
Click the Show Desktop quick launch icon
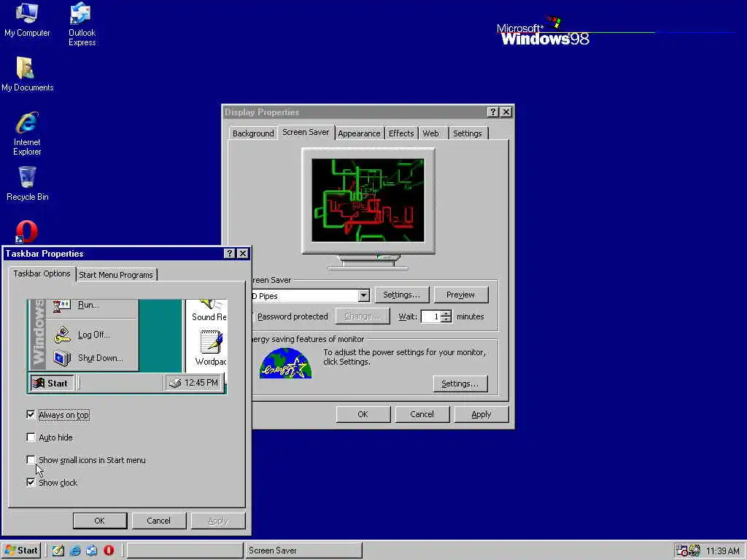58,551
